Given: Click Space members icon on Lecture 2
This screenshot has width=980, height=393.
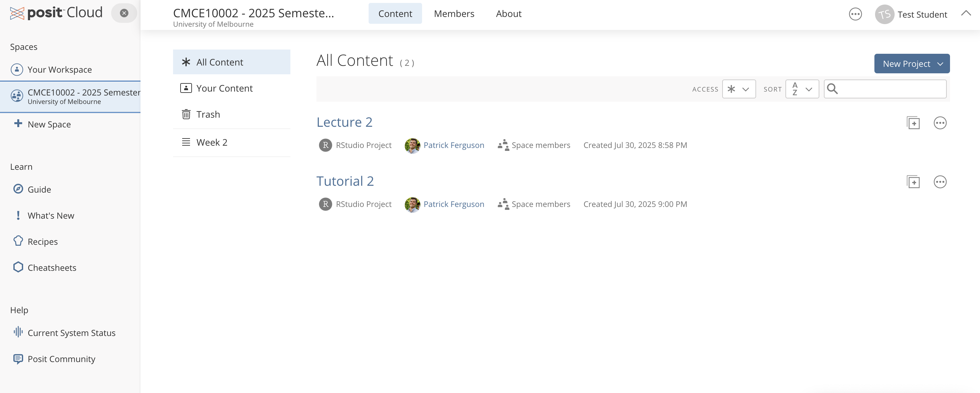Looking at the screenshot, I should click(503, 145).
